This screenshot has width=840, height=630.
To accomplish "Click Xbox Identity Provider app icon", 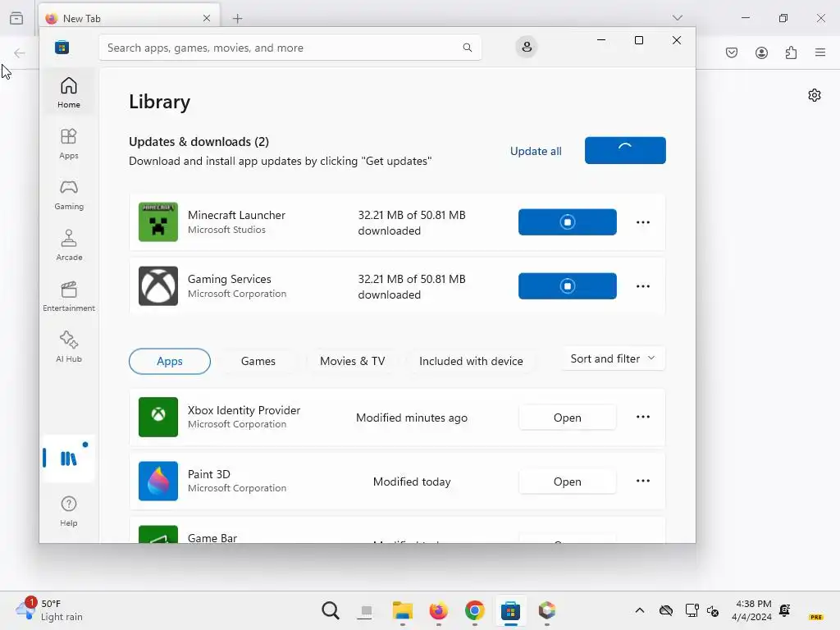I will (x=158, y=417).
